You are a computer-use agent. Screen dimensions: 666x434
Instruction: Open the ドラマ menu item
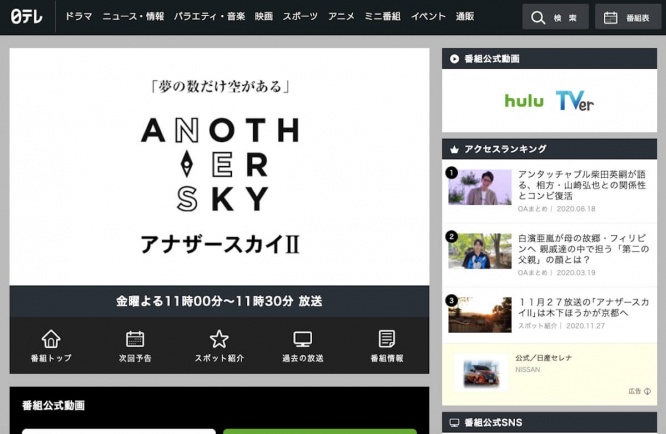pyautogui.click(x=78, y=17)
